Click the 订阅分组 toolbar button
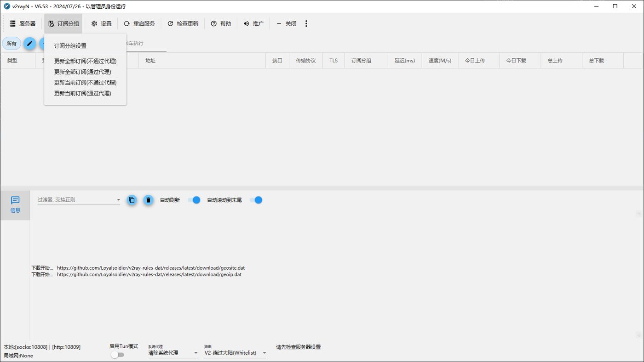 63,23
